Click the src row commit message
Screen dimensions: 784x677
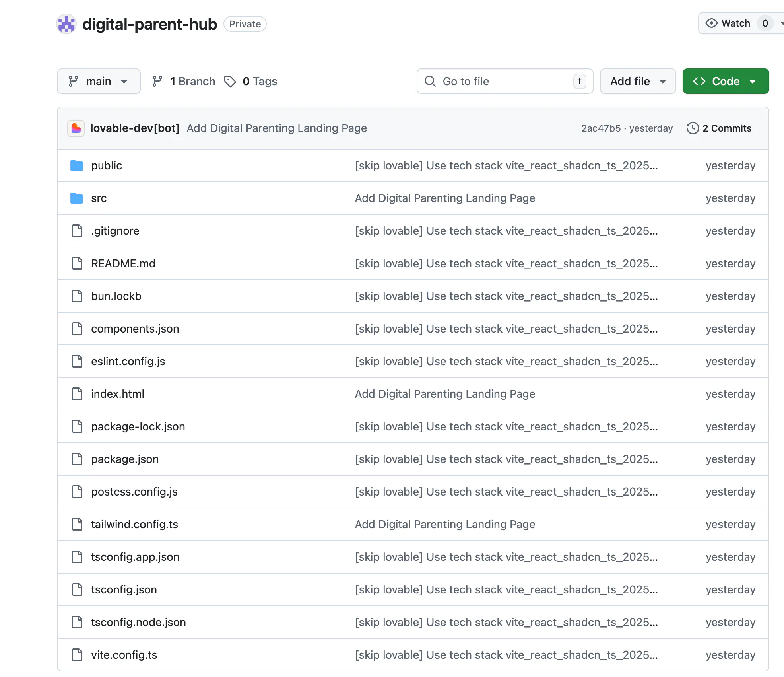pos(445,198)
